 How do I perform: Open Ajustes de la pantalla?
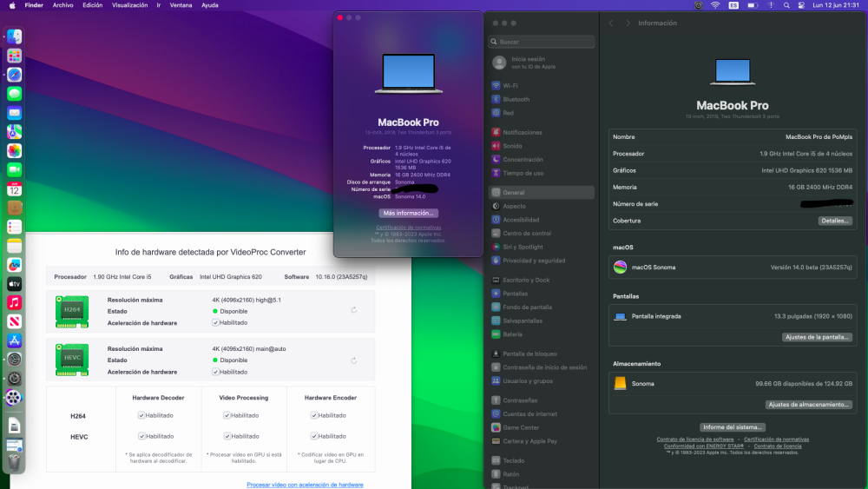click(x=817, y=337)
